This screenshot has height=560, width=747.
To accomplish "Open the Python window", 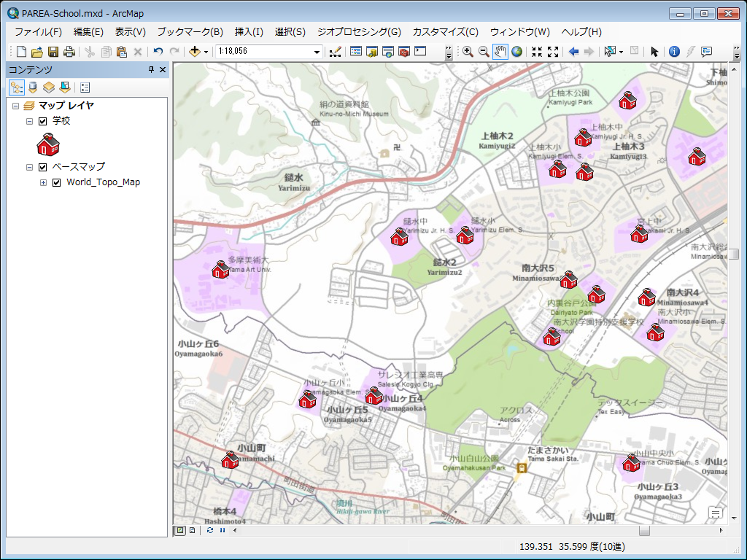I will point(420,52).
